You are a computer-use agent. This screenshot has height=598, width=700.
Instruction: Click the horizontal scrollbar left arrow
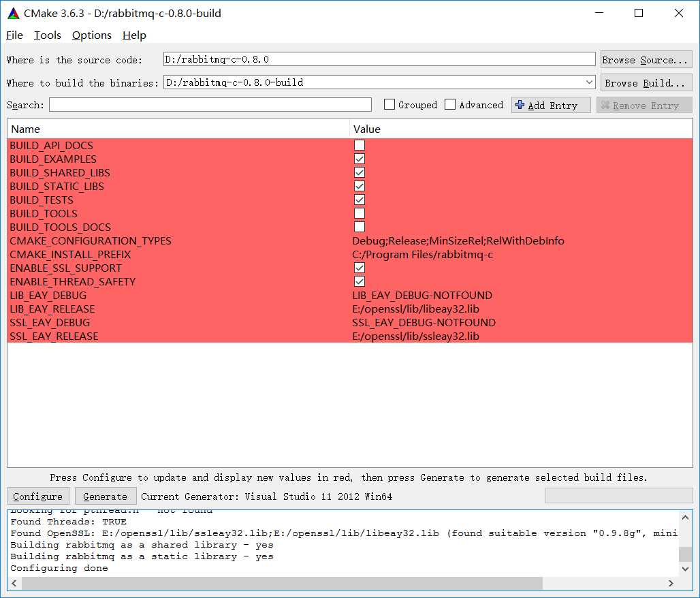[x=14, y=583]
